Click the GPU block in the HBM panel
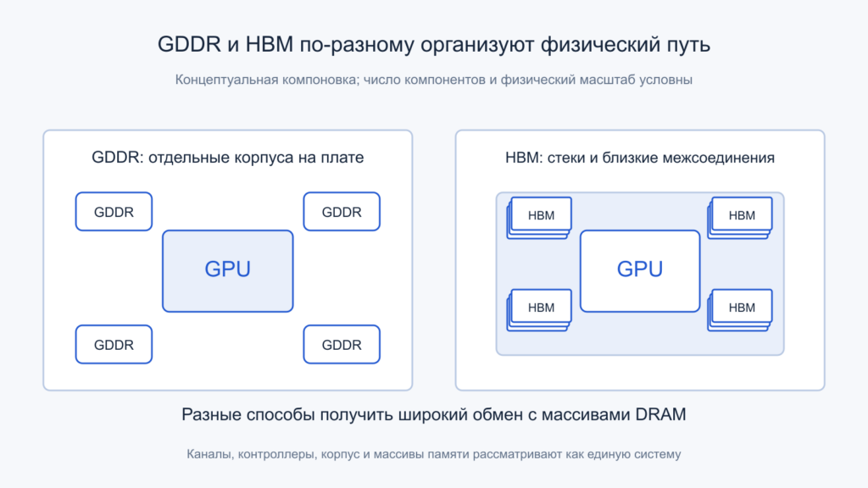 click(x=640, y=271)
